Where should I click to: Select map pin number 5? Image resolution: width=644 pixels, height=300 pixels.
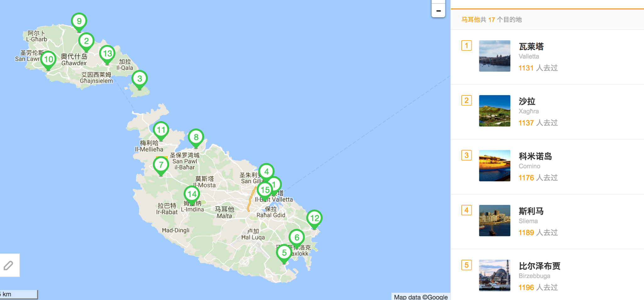coord(284,253)
